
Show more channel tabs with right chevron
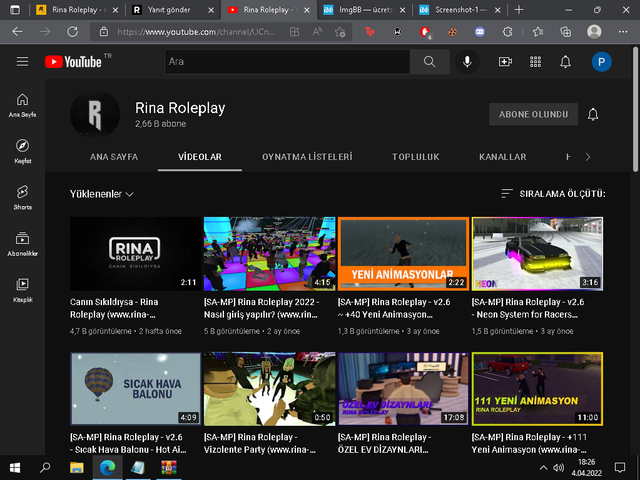[588, 157]
